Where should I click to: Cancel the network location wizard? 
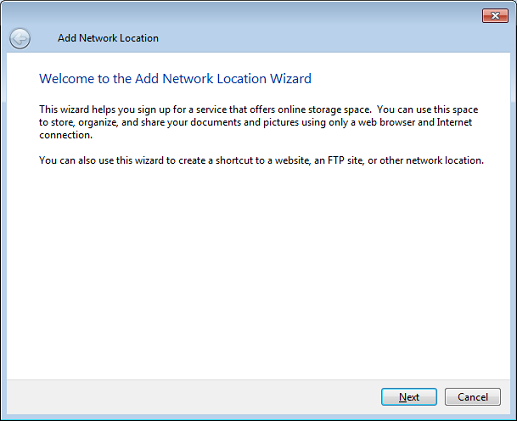(472, 397)
